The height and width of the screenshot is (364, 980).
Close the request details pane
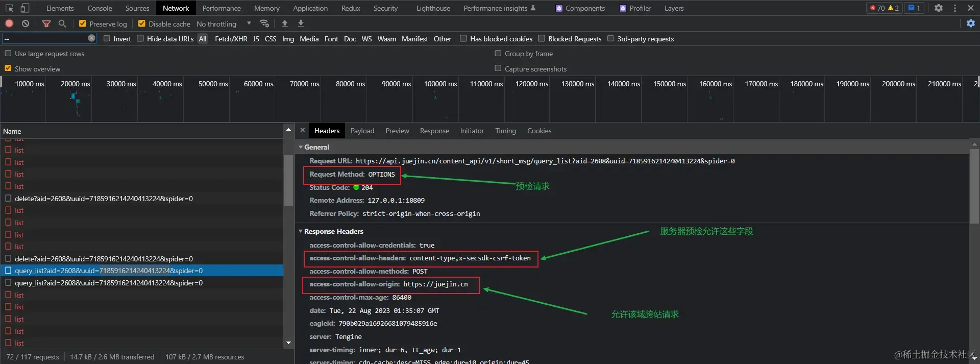point(303,130)
